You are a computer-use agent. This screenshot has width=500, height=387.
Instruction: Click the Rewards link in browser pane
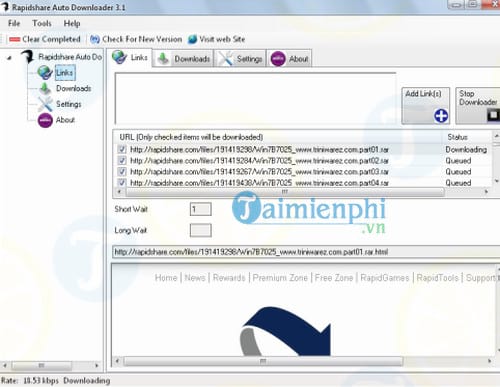pyautogui.click(x=229, y=278)
